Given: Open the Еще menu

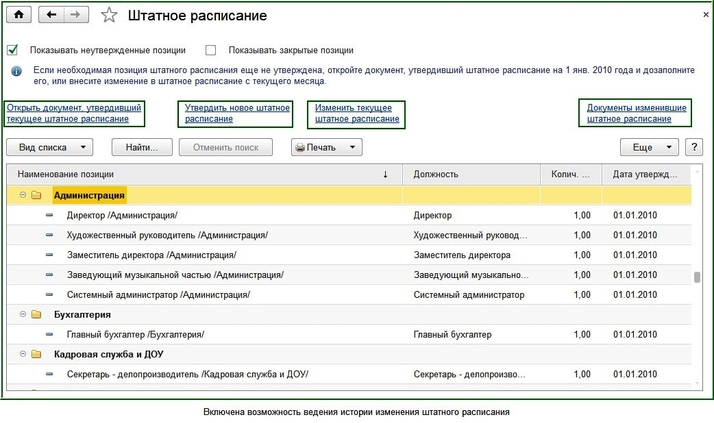Looking at the screenshot, I should tap(649, 147).
